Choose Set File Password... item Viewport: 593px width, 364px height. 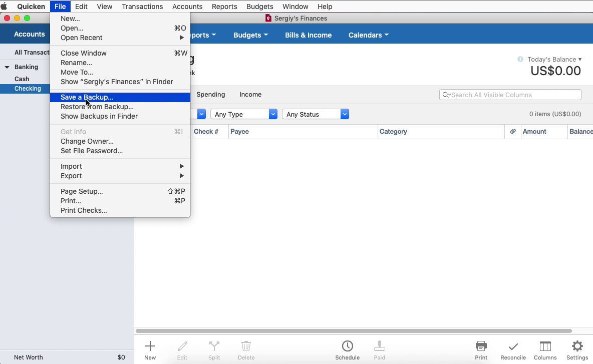pyautogui.click(x=120, y=151)
